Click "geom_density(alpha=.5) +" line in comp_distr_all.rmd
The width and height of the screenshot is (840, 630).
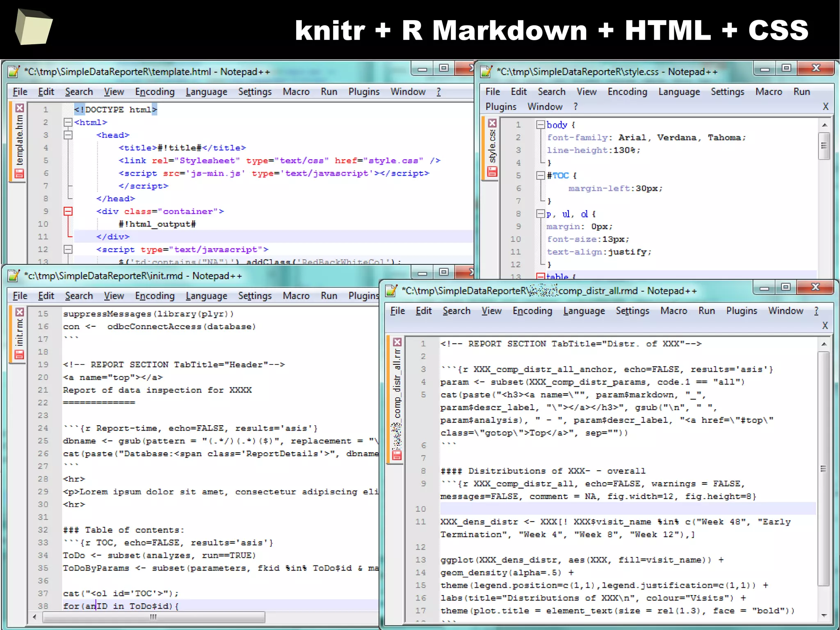point(507,573)
